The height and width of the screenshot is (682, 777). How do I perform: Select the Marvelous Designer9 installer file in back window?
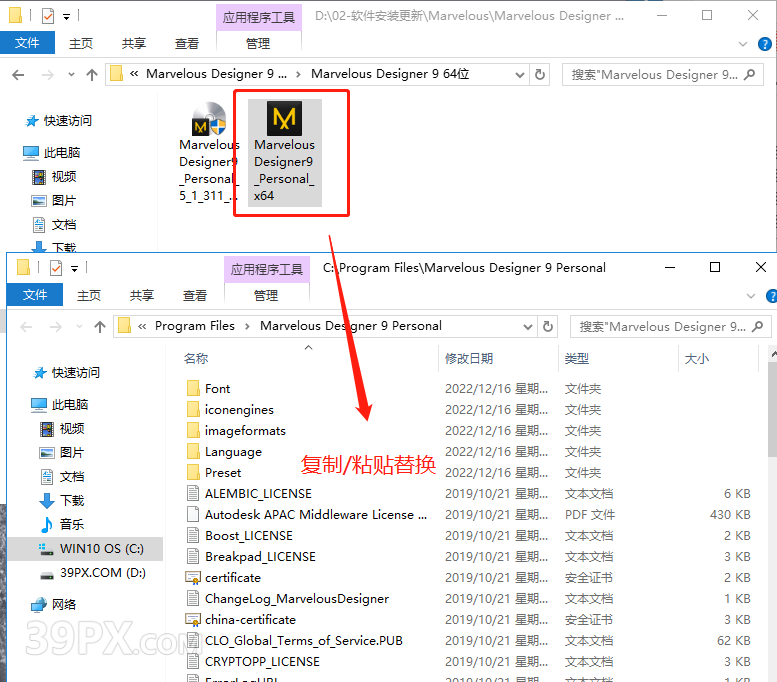coord(209,152)
